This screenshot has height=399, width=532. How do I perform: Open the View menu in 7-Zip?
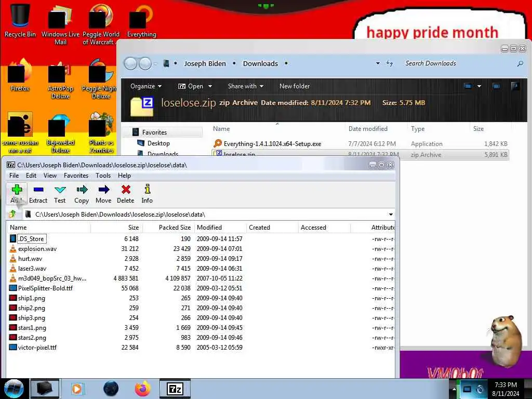click(x=50, y=176)
